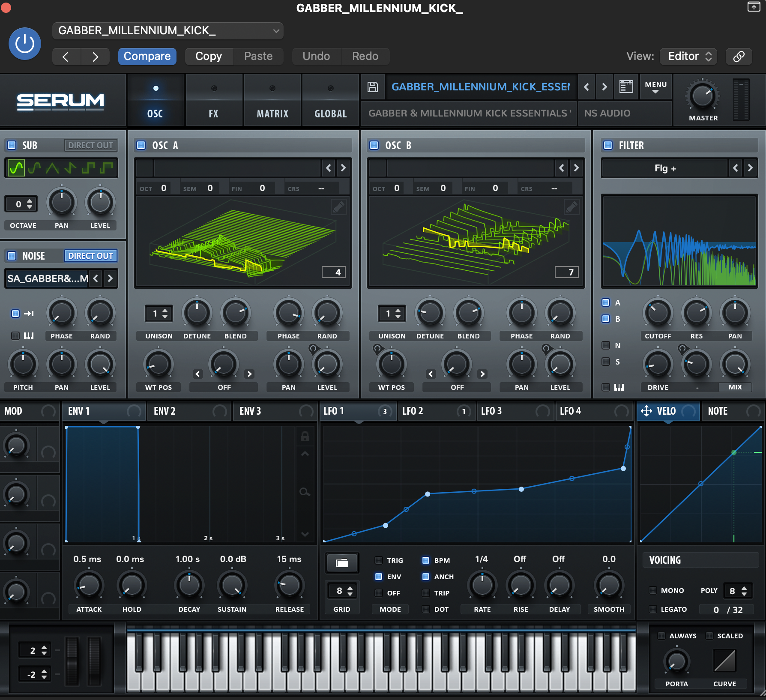Toggle the envelope lock icon

305,436
